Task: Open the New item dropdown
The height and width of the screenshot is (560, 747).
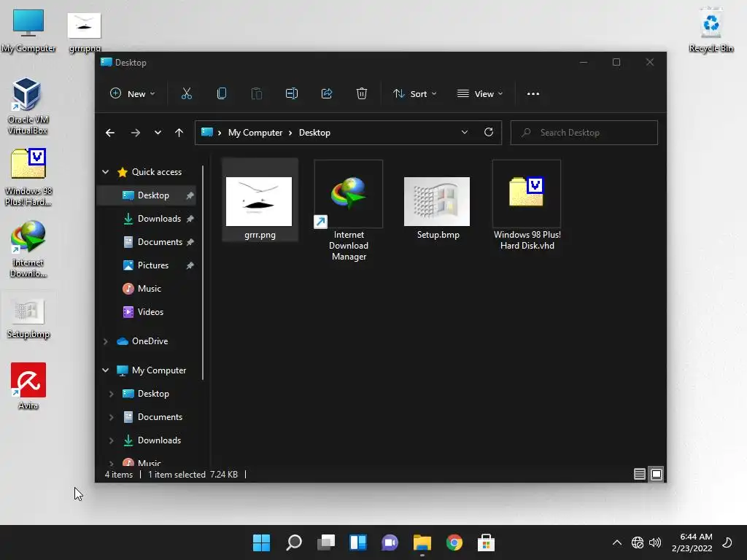Action: pyautogui.click(x=133, y=94)
